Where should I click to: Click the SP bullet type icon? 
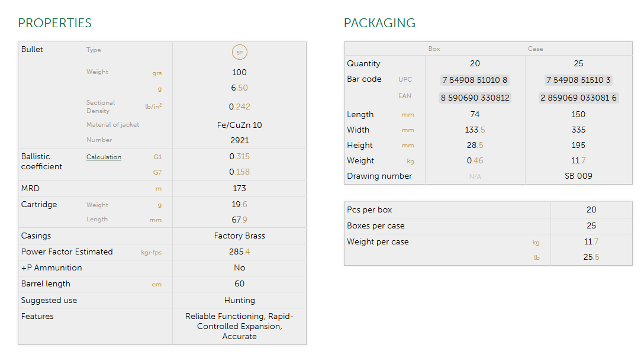click(x=239, y=53)
